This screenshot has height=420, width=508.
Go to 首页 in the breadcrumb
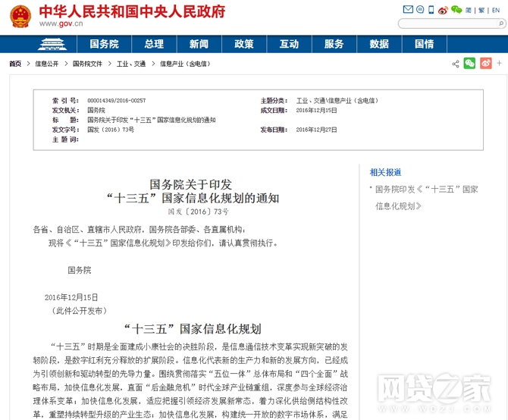pyautogui.click(x=15, y=64)
